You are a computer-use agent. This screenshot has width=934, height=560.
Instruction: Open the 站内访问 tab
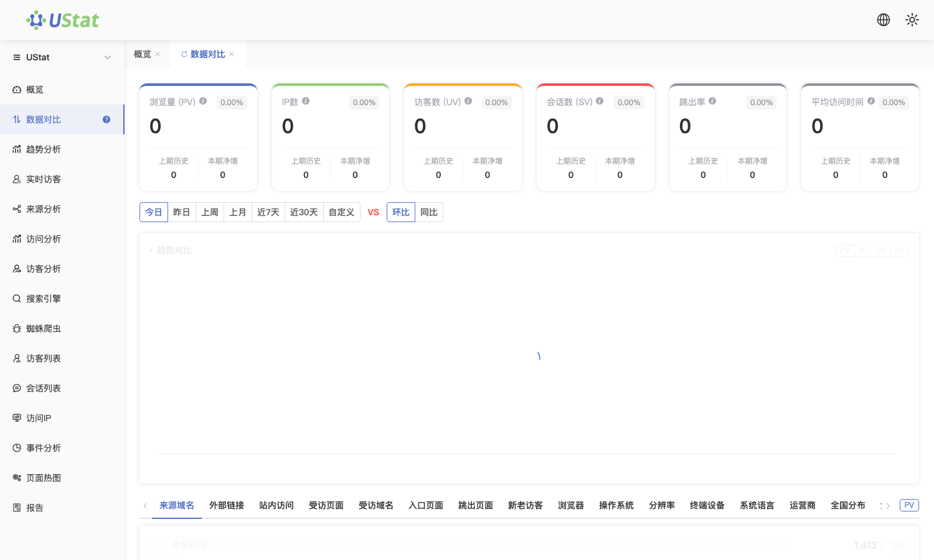276,505
